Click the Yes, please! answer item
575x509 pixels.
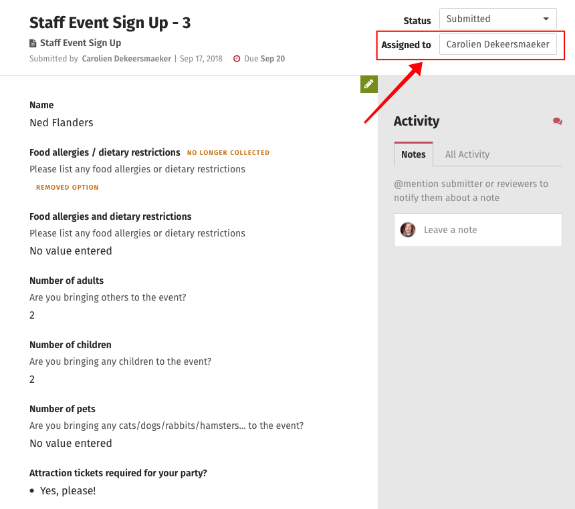[x=68, y=491]
